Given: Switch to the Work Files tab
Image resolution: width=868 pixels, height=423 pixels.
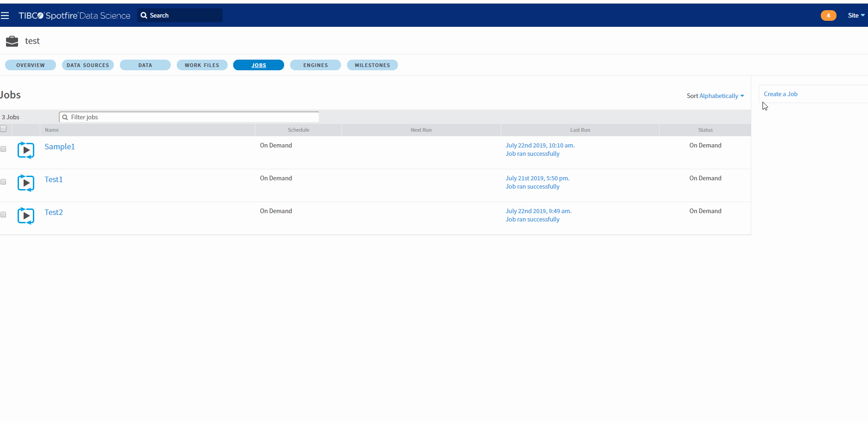Looking at the screenshot, I should click(202, 65).
